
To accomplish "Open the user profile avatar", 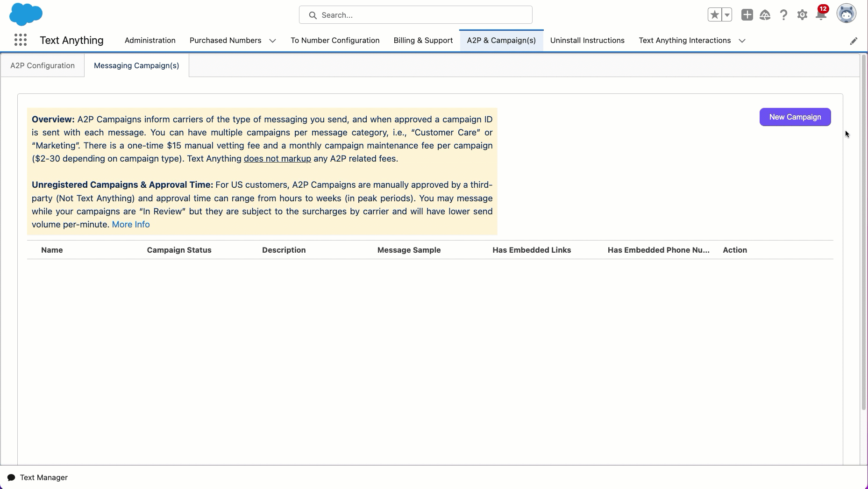I will 846,14.
